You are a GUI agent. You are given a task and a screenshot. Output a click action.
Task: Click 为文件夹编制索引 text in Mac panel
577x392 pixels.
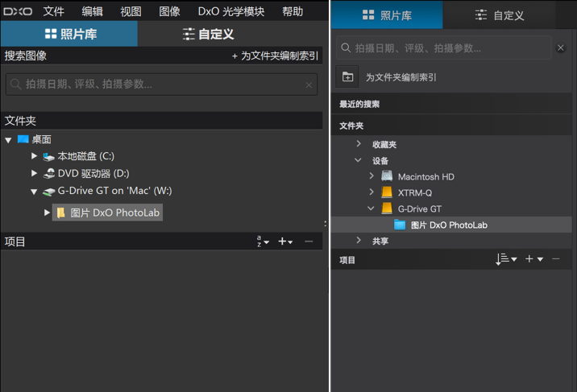coord(401,77)
